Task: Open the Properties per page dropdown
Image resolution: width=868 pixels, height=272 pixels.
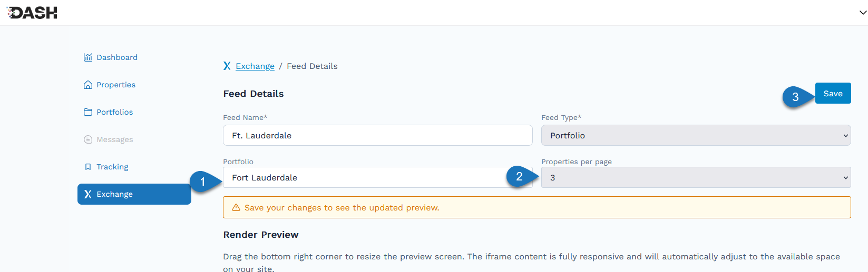Action: point(696,177)
